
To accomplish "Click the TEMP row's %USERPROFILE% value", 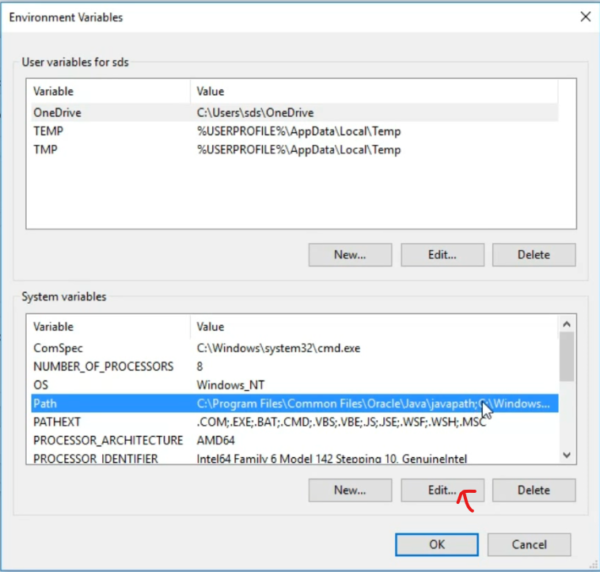I will [x=299, y=131].
